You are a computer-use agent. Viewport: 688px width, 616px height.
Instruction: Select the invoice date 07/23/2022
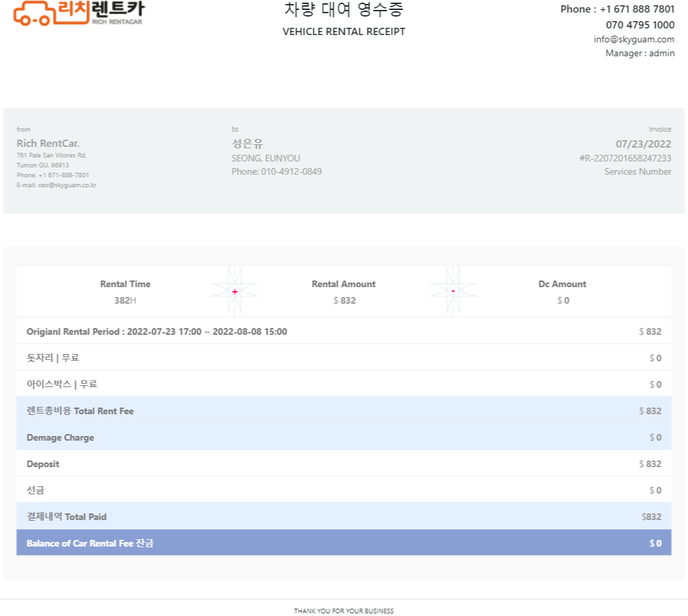(x=643, y=144)
